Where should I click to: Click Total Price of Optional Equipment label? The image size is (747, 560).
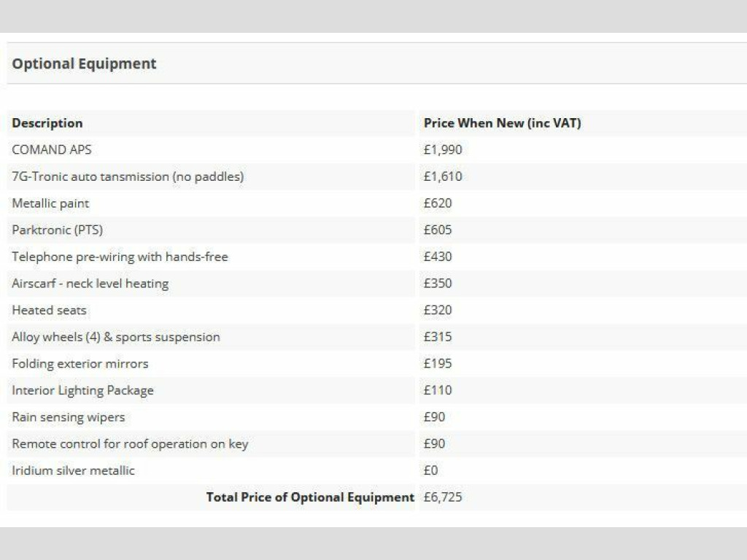click(310, 497)
